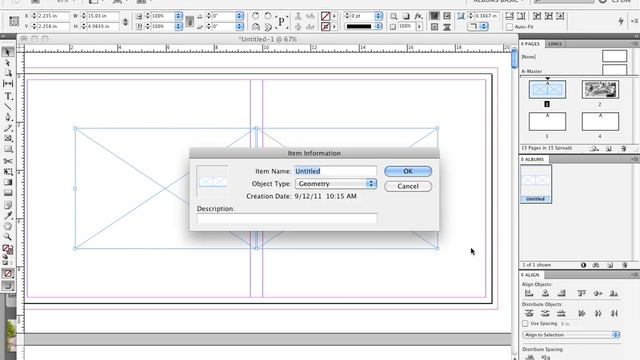Click the stroke color swatch in Control bar

pyautogui.click(x=325, y=27)
